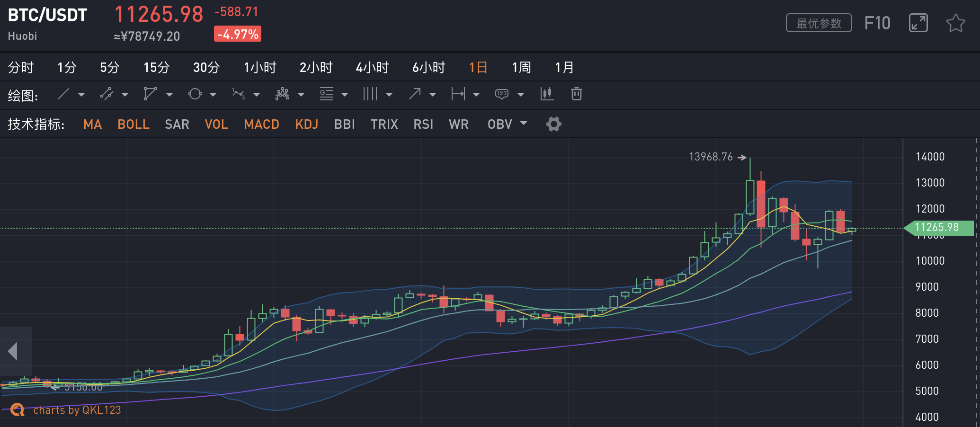Image resolution: width=980 pixels, height=427 pixels.
Task: Click the 最优参数 button
Action: [819, 23]
